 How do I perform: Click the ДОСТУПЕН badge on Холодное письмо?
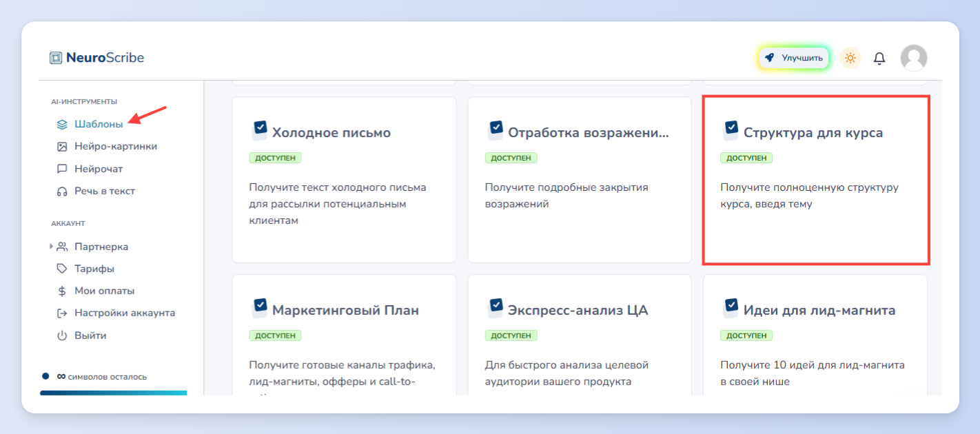[x=276, y=158]
